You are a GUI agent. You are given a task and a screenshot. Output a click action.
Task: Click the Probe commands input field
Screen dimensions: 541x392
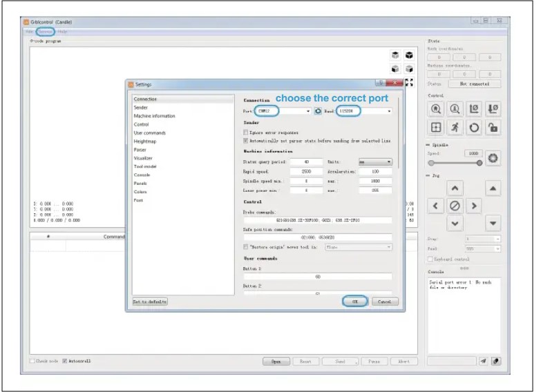[x=318, y=220]
